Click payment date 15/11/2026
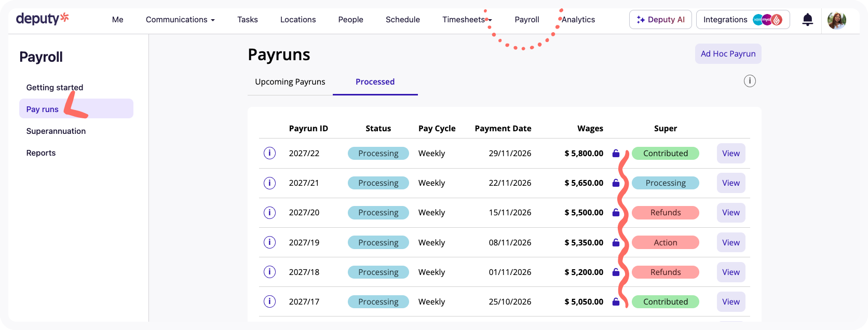Image resolution: width=868 pixels, height=330 pixels. tap(510, 213)
